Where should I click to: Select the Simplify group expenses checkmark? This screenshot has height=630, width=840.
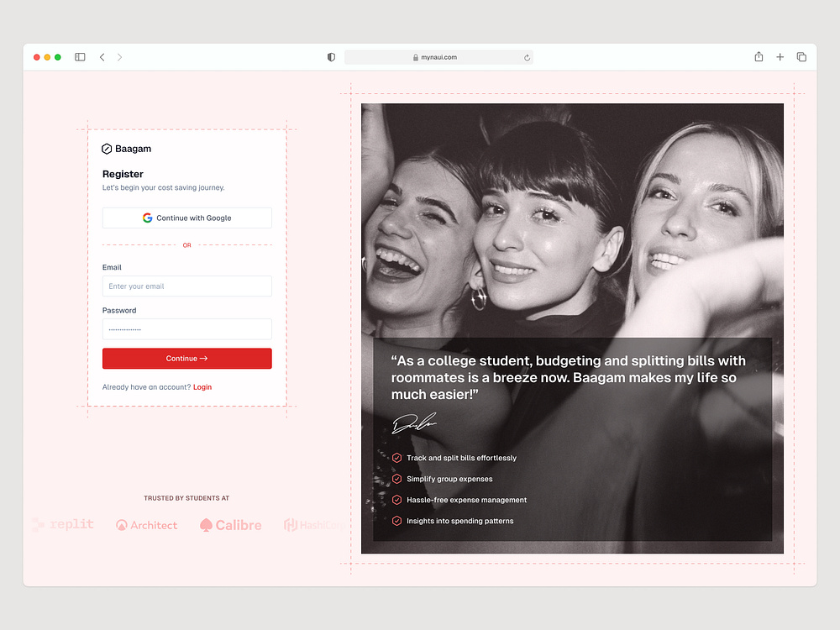396,479
